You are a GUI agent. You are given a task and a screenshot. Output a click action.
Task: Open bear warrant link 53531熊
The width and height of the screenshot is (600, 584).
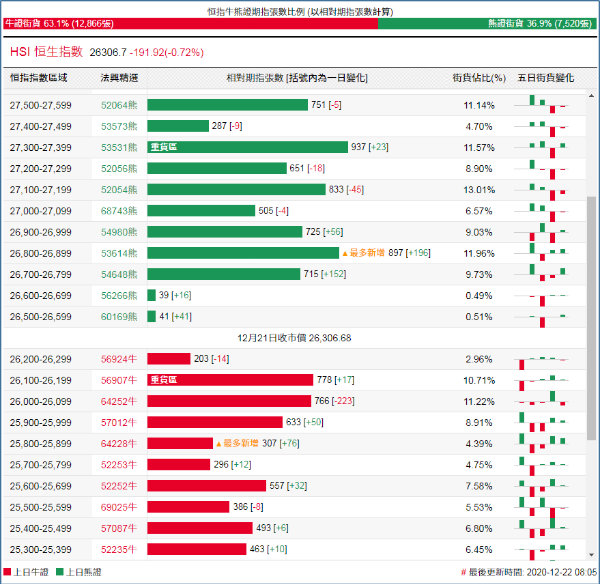(x=119, y=147)
